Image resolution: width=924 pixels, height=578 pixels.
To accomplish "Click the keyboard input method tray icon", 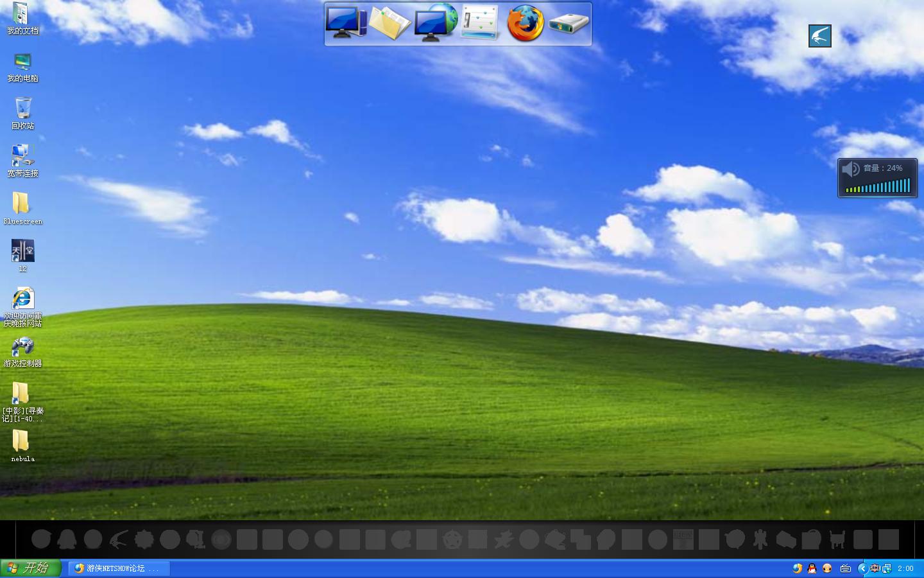I will point(846,568).
